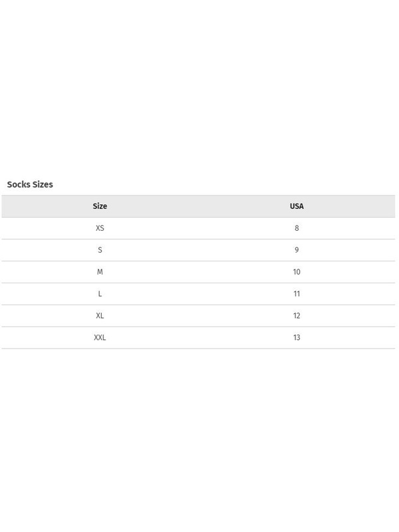
Task: Click the center of the L row
Action: click(198, 294)
